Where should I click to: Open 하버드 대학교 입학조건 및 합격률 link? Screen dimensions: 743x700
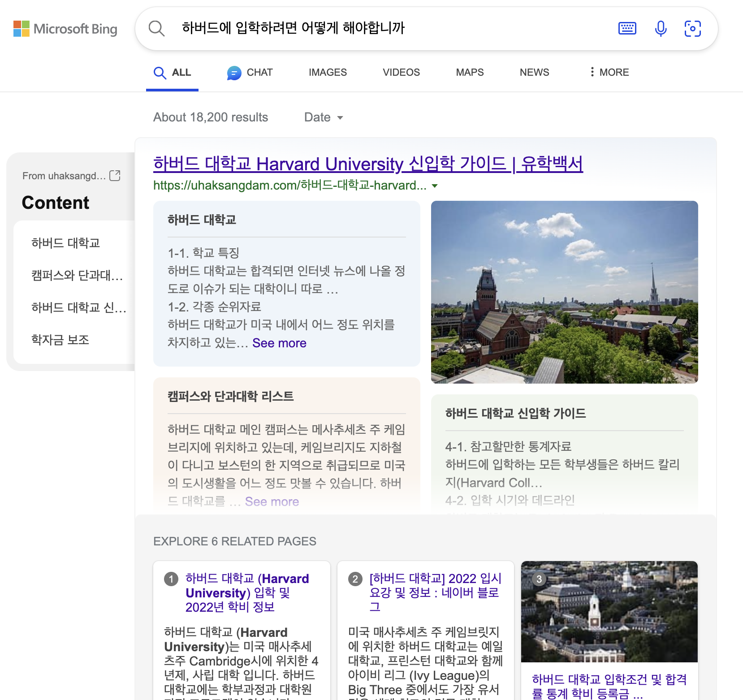click(609, 686)
